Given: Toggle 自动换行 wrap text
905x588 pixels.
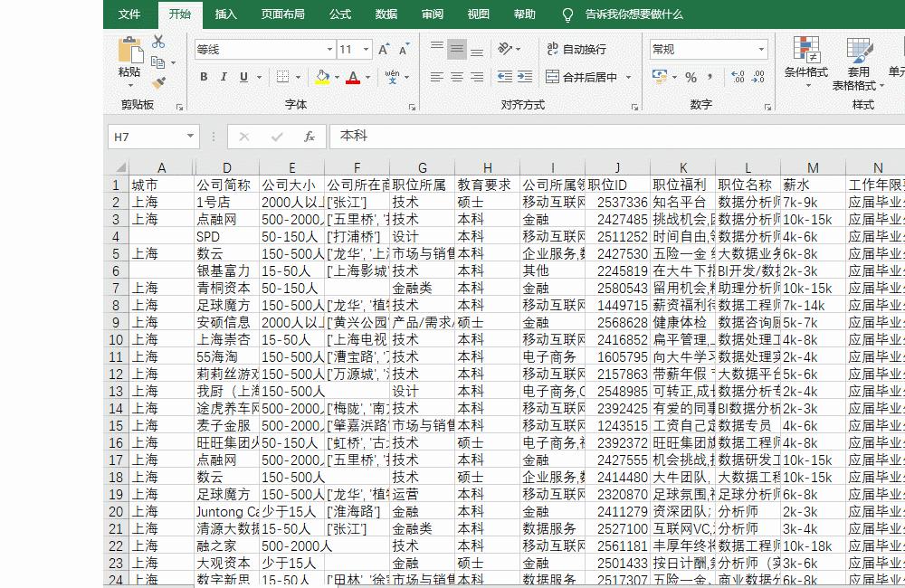Looking at the screenshot, I should click(x=576, y=50).
